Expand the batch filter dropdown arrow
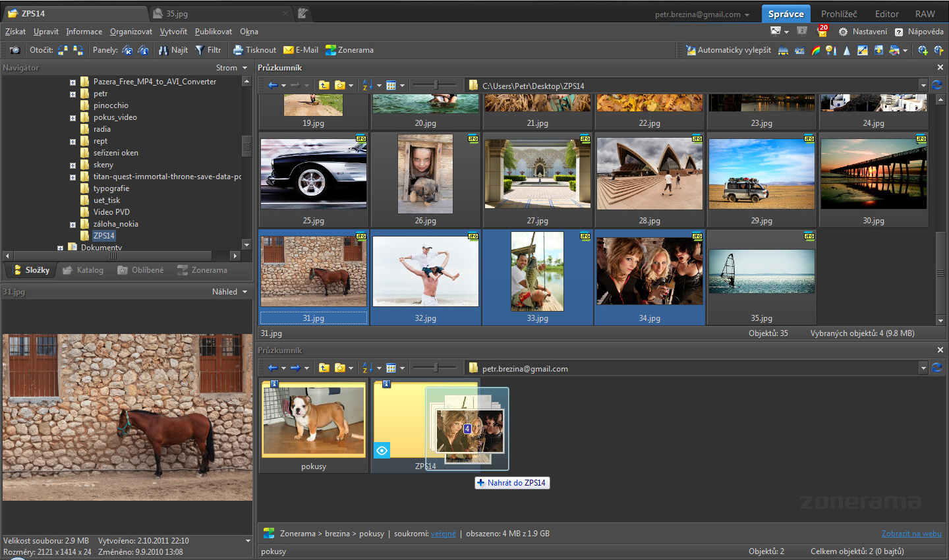 click(905, 51)
